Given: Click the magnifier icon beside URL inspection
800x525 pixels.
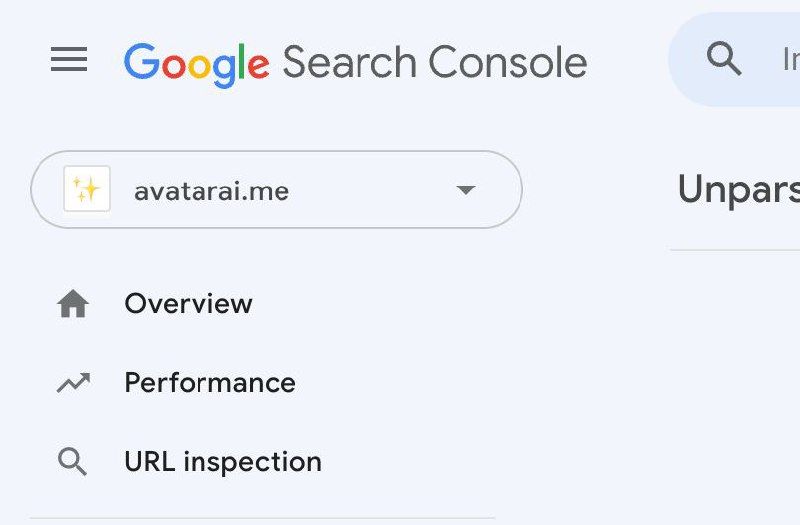Looking at the screenshot, I should [73, 462].
